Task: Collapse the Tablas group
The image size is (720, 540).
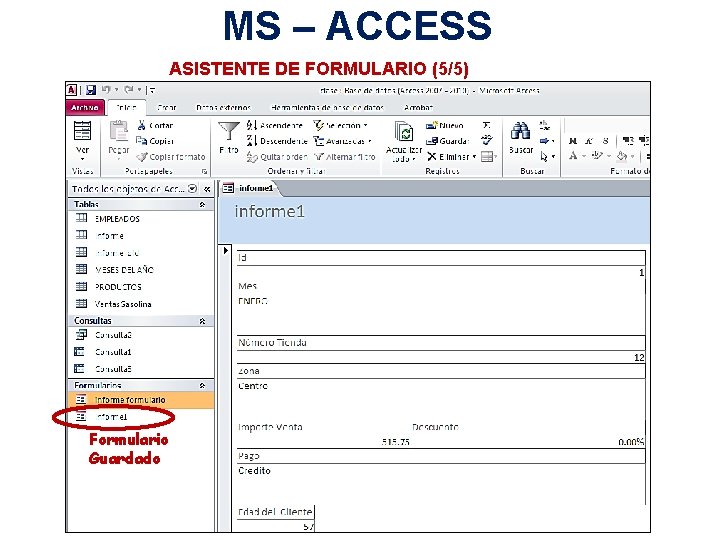Action: point(202,204)
